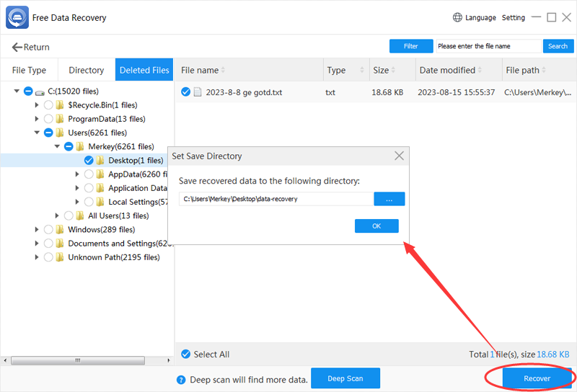This screenshot has width=577, height=392.
Task: Click the Free Data Recovery app logo
Action: coord(17,17)
